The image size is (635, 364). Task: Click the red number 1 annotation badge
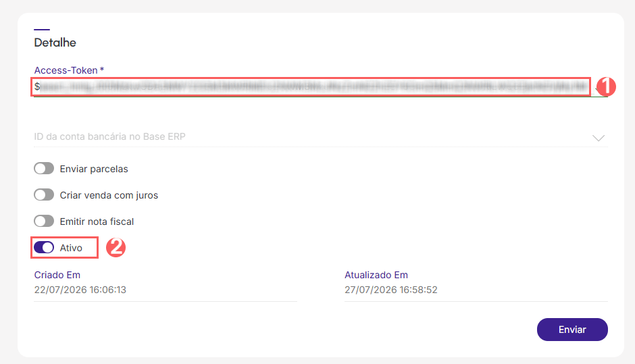[606, 86]
